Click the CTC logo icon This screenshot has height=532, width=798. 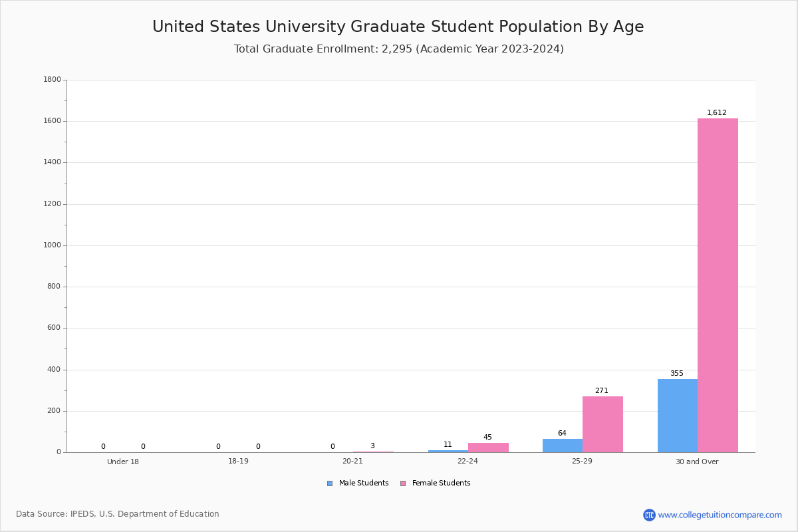[x=649, y=515]
